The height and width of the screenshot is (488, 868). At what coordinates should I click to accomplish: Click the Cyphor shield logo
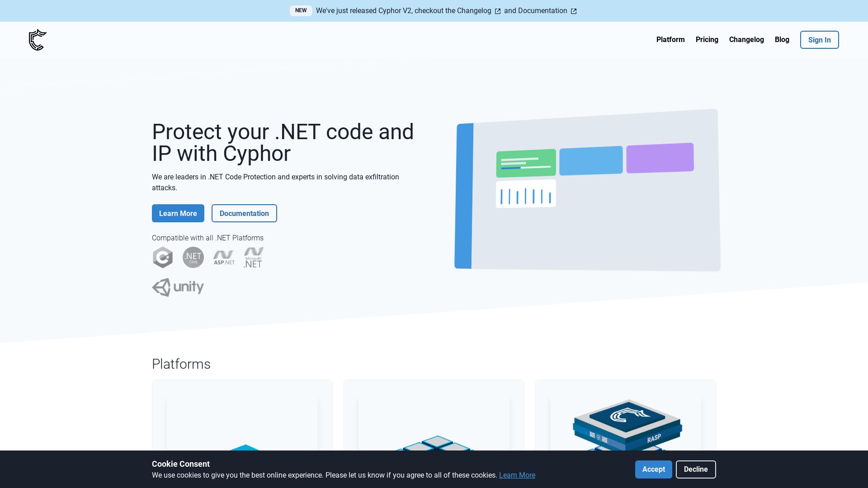(x=38, y=40)
